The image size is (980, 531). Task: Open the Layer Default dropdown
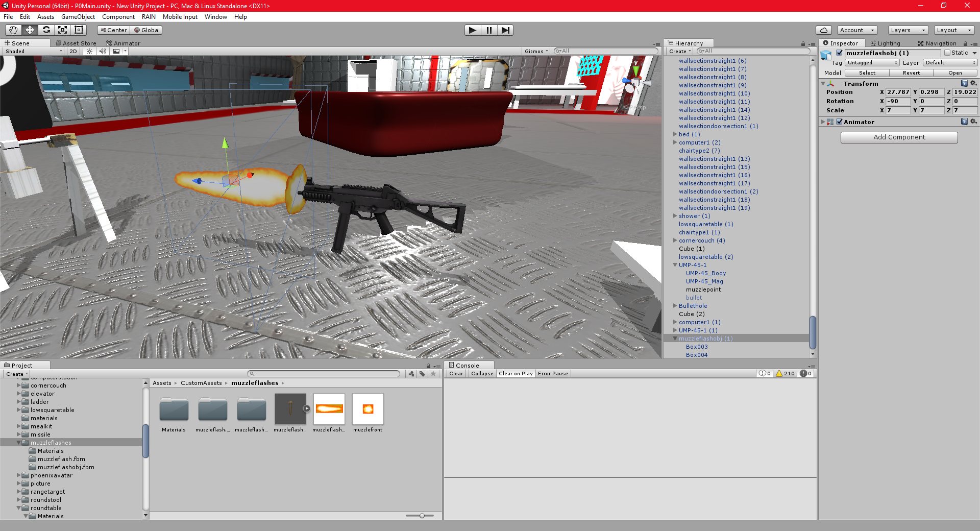pos(950,63)
